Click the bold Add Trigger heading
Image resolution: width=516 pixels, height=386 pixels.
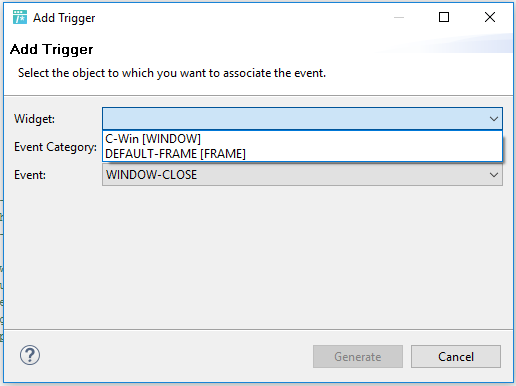click(52, 50)
